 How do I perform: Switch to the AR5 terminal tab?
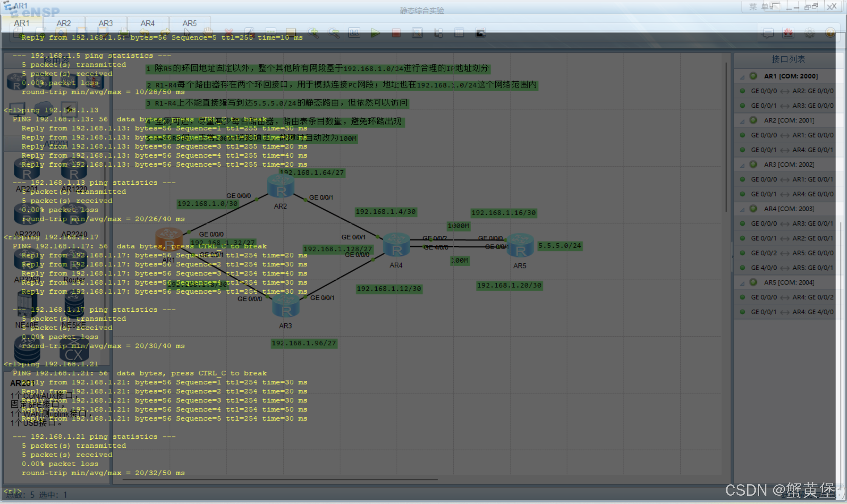pos(189,23)
